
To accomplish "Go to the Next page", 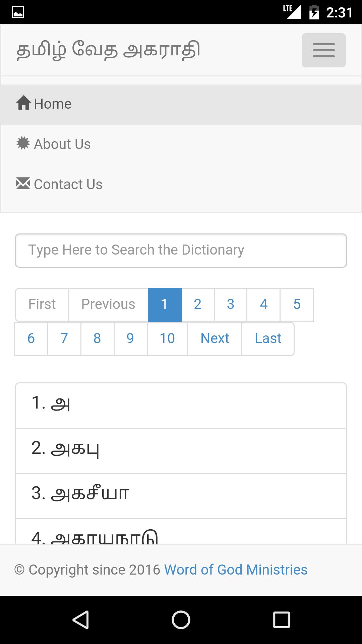I will click(215, 339).
